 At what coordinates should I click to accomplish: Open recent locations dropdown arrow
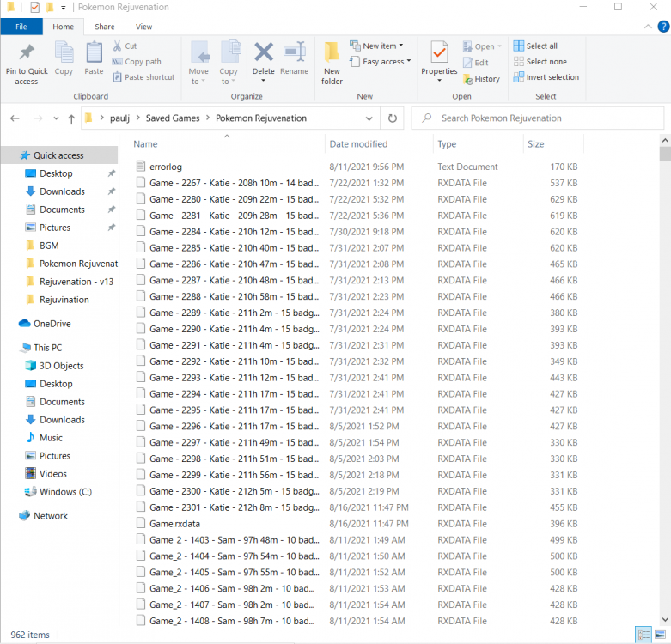(x=56, y=118)
